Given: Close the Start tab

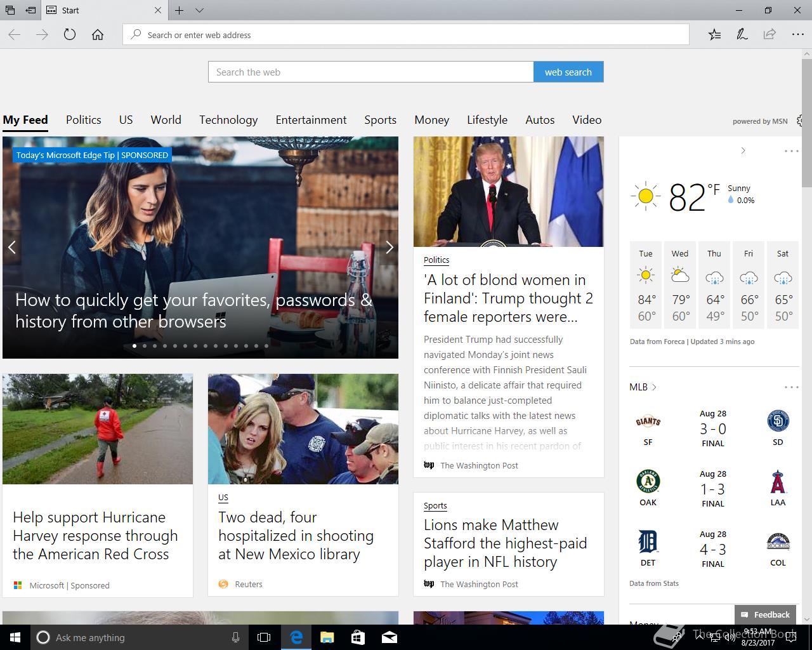Looking at the screenshot, I should click(x=158, y=10).
